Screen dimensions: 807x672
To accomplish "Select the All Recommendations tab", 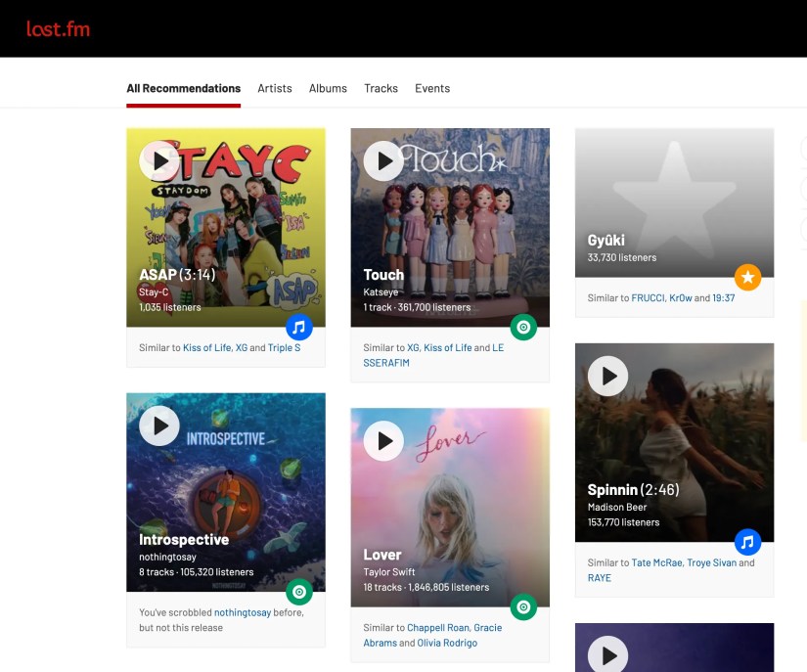I will [x=183, y=88].
